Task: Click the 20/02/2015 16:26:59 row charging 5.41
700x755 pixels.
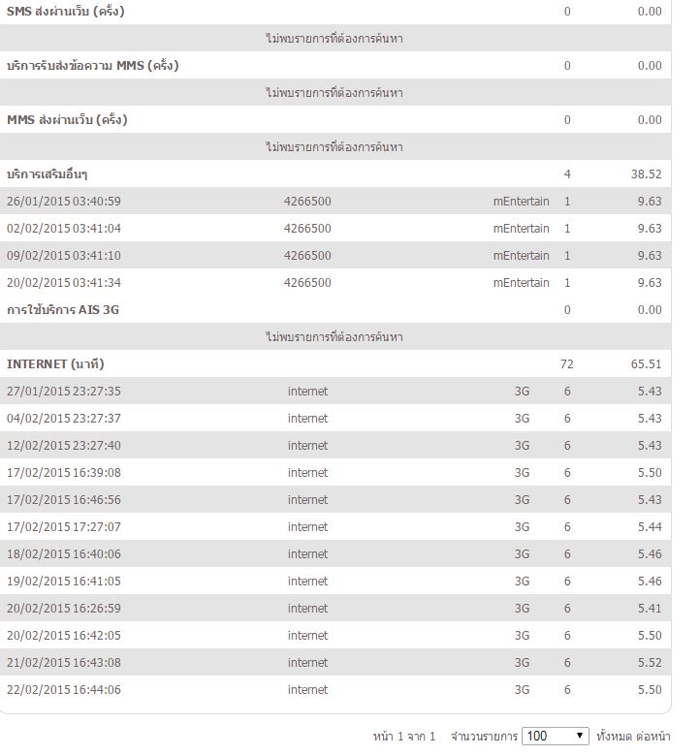Action: (x=335, y=608)
